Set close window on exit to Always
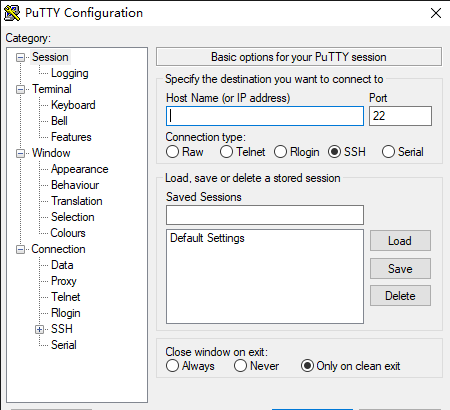 point(172,366)
